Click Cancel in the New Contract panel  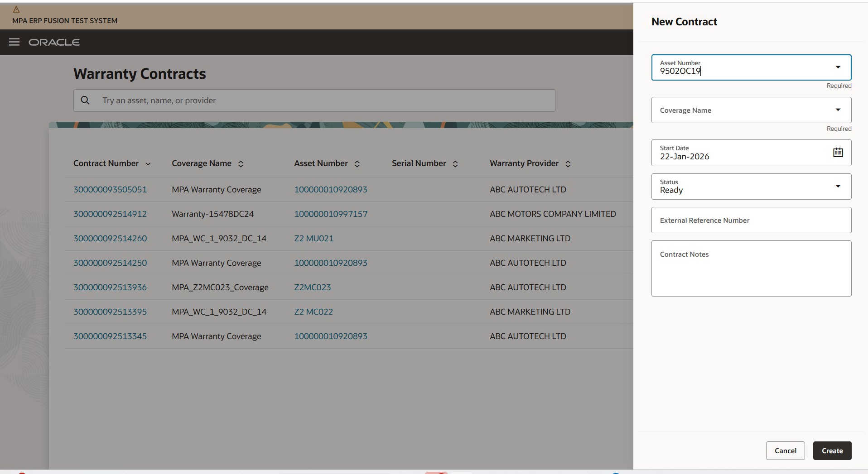click(x=786, y=451)
